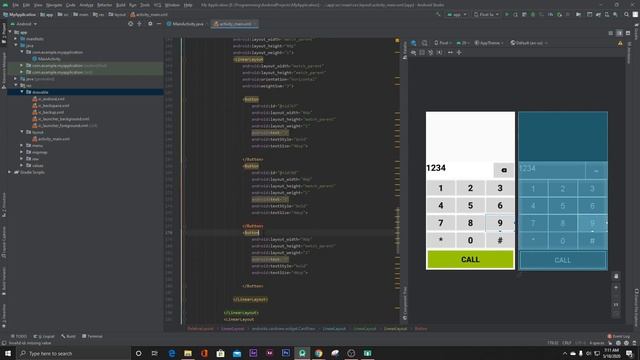The image size is (640, 360).
Task: Switch editor to Design-only view
Action: [628, 33]
